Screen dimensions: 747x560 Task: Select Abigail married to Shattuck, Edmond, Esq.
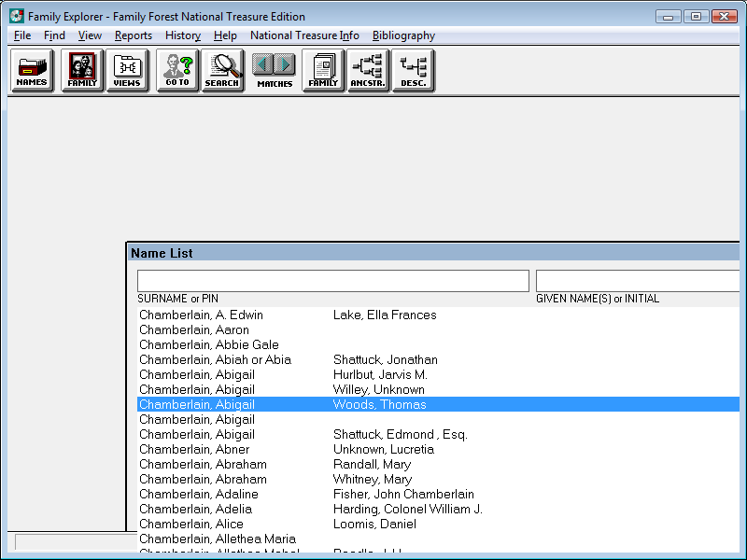click(x=438, y=434)
